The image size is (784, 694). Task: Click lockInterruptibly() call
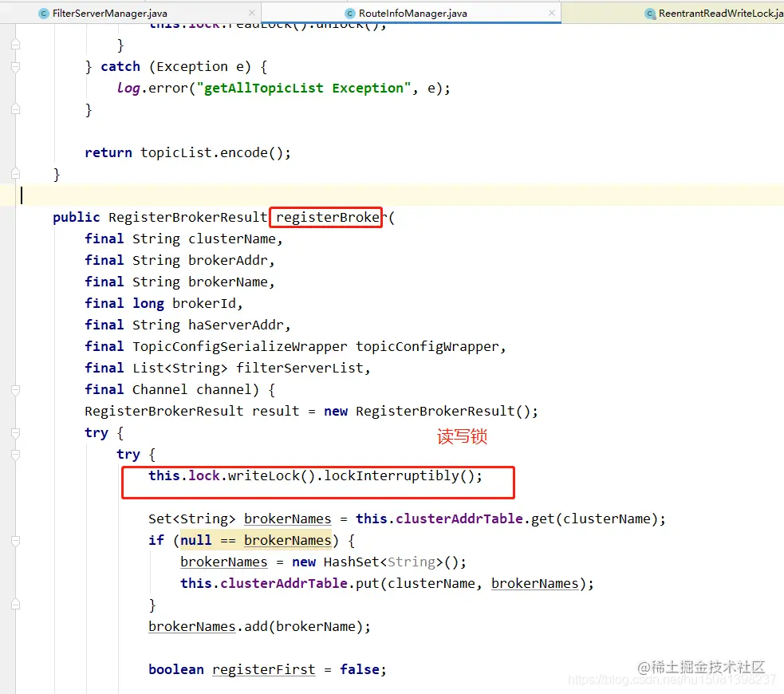[400, 475]
